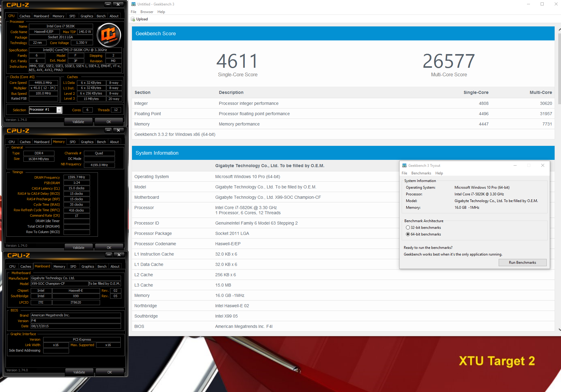Click the Core Voltage value 1.350 V
Image resolution: width=561 pixels, height=392 pixels.
tap(81, 43)
